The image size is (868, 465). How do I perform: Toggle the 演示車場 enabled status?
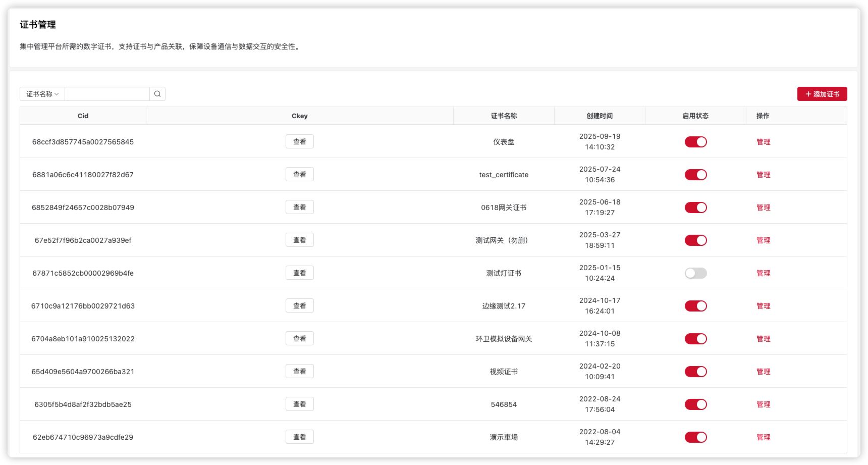tap(695, 437)
